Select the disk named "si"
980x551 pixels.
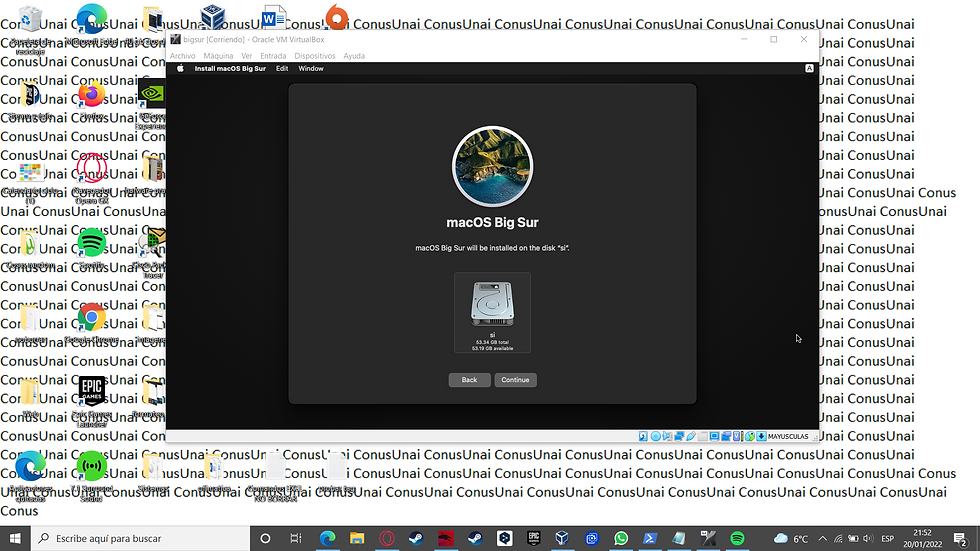(492, 312)
